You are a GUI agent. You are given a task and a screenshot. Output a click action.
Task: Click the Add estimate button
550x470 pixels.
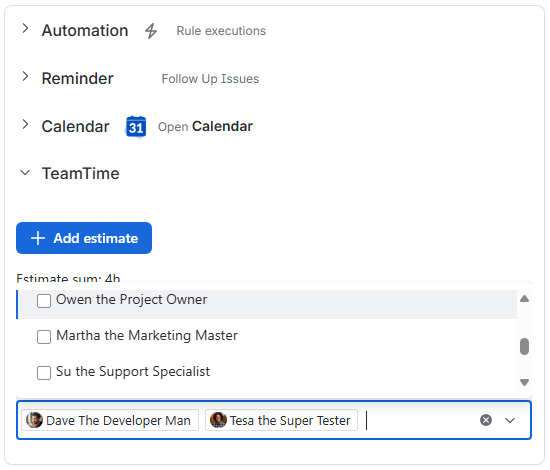tap(84, 238)
